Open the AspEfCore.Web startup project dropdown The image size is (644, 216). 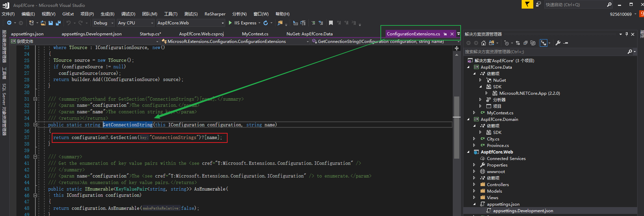point(191,23)
